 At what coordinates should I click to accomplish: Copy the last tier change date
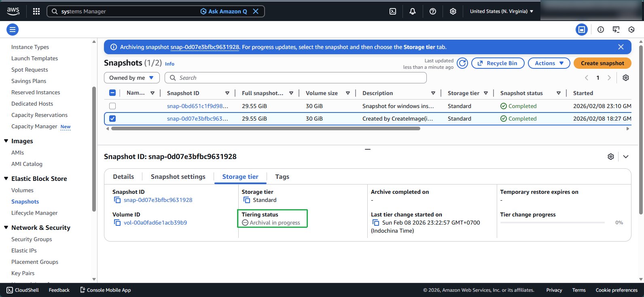click(376, 223)
